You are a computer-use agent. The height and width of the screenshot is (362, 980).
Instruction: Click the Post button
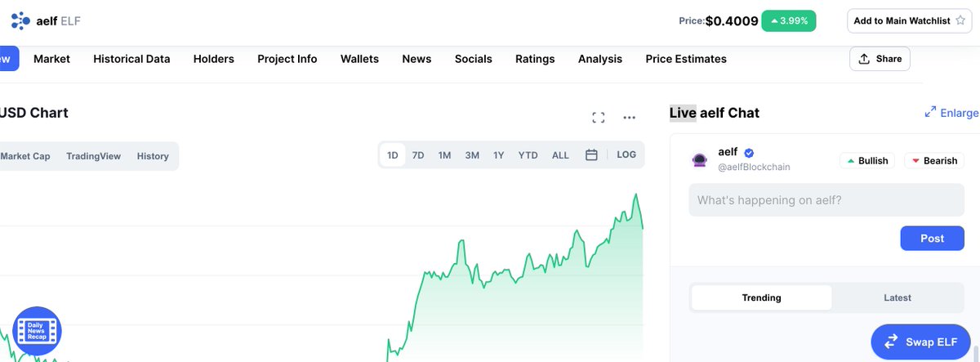click(932, 239)
